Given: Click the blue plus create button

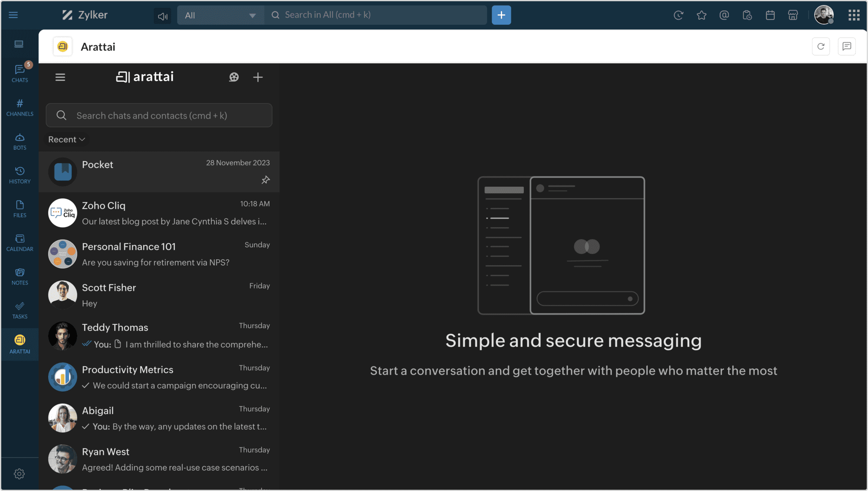Looking at the screenshot, I should [x=501, y=15].
